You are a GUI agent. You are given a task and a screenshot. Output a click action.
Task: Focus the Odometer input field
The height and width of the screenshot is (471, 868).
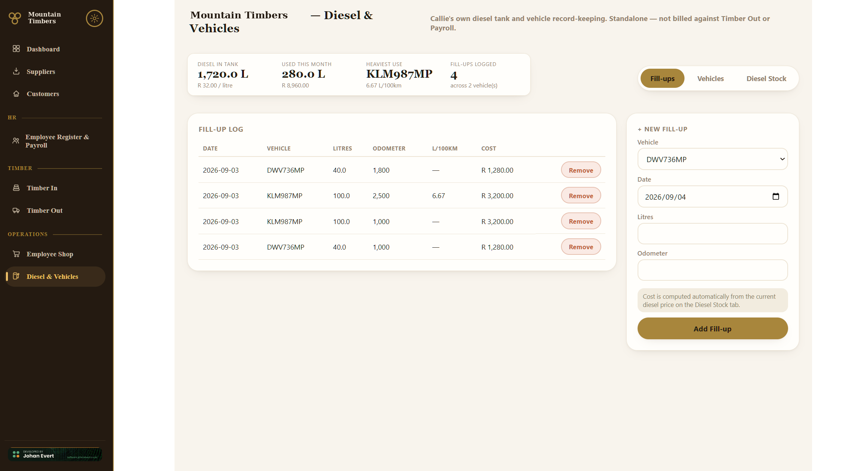(712, 270)
